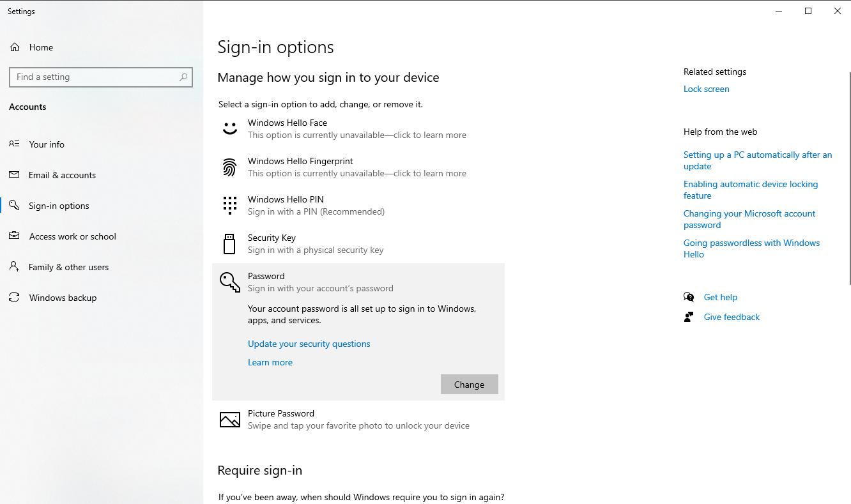Viewport: 851px width, 504px height.
Task: Go to Access work or school
Action: pyautogui.click(x=102, y=236)
